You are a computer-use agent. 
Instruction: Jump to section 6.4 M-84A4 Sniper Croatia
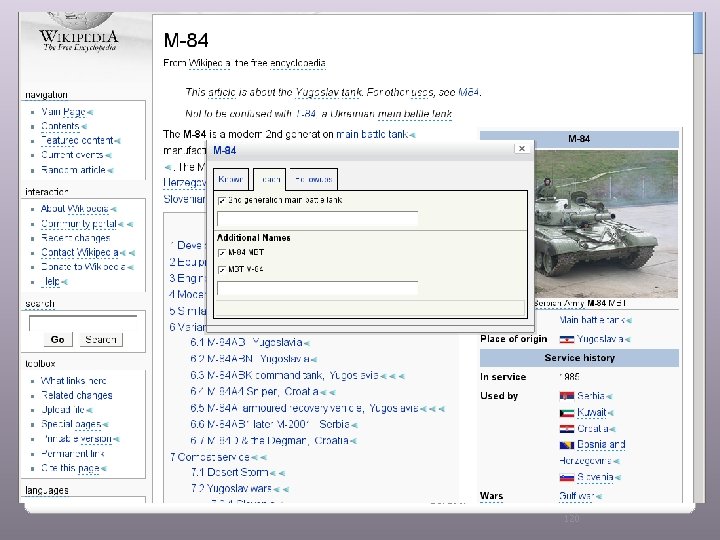(254, 392)
